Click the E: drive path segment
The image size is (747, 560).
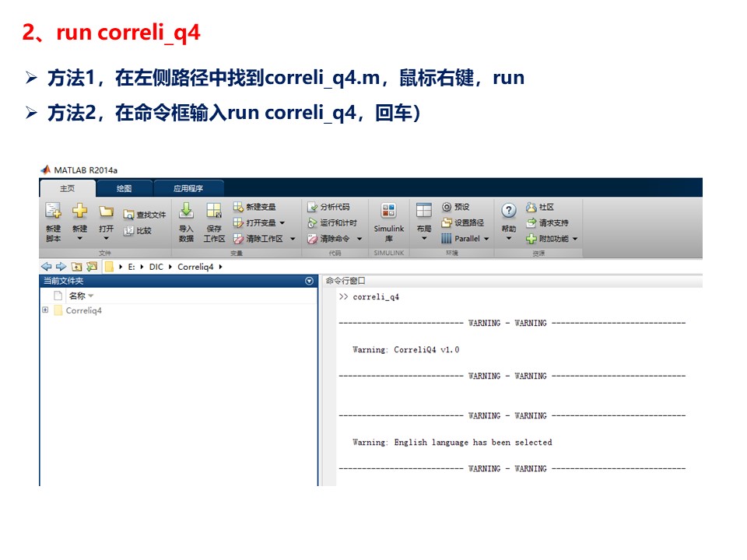pyautogui.click(x=132, y=267)
